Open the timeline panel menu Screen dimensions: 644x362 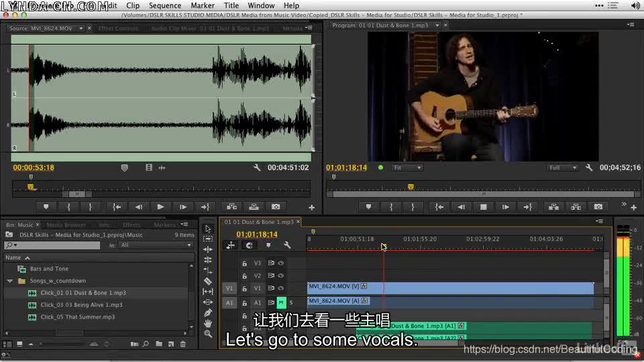click(x=600, y=221)
